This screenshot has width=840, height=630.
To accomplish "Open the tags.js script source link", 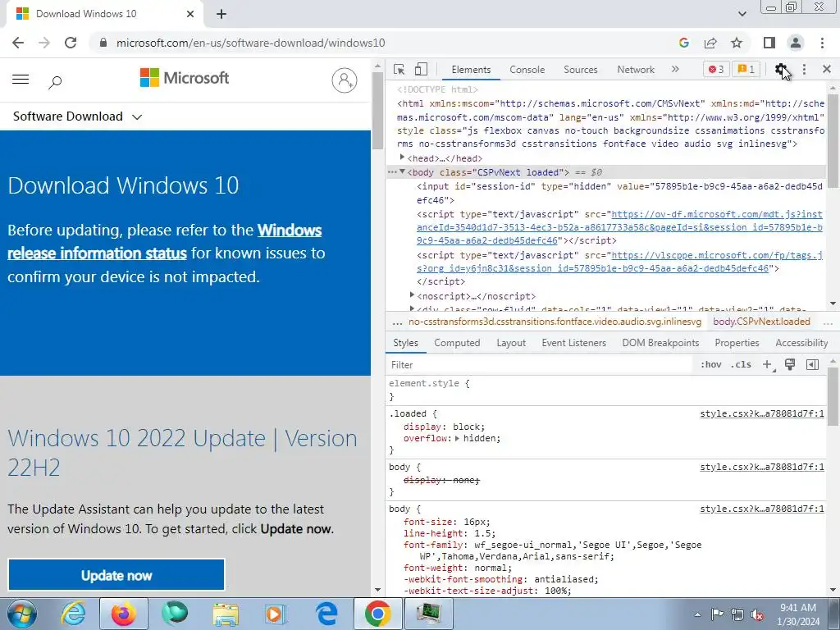I will [619, 262].
